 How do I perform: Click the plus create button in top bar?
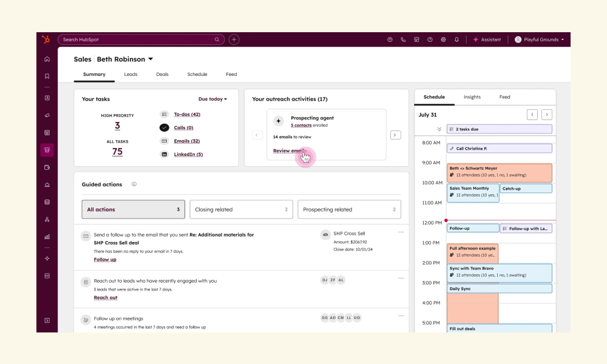pos(234,39)
